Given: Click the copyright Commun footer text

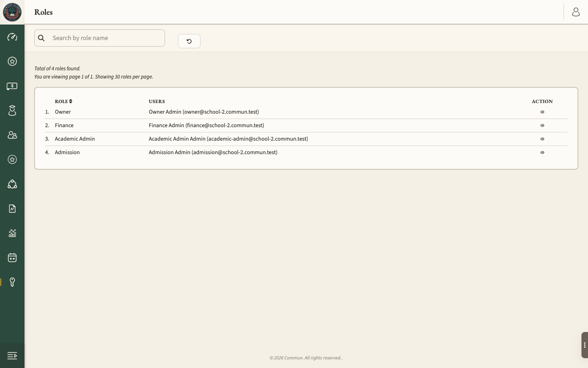Looking at the screenshot, I should click(306, 358).
